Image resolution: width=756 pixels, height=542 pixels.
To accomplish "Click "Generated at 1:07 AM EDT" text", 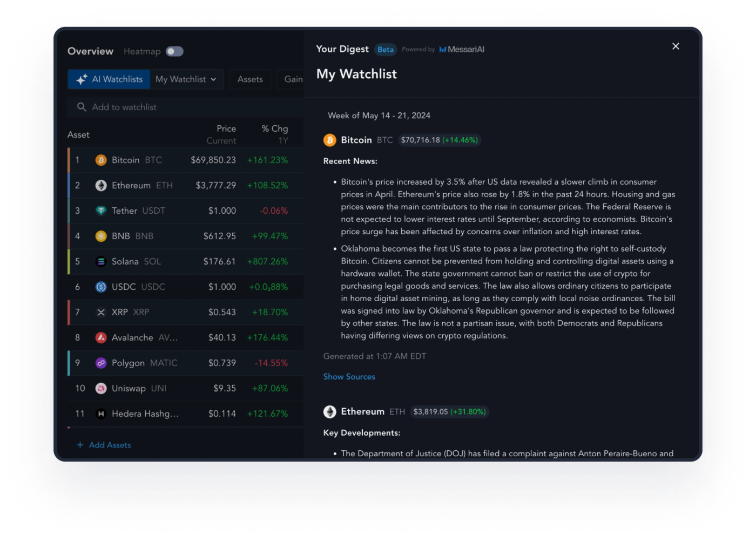I will (x=375, y=356).
